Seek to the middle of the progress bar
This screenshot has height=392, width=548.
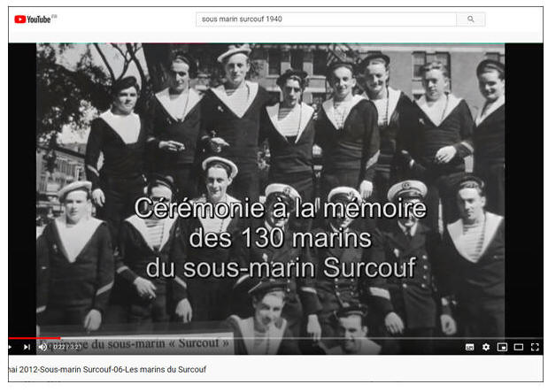[x=274, y=338]
